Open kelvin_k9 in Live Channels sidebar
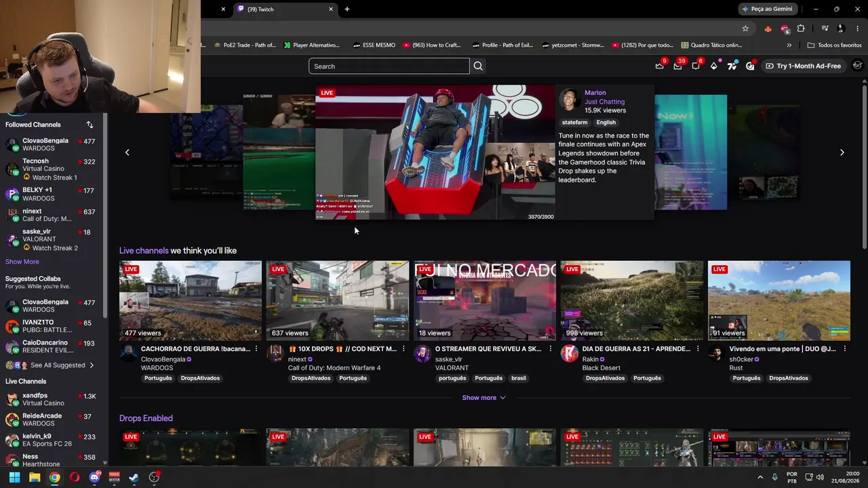Viewport: 868px width, 488px height. tap(51, 440)
